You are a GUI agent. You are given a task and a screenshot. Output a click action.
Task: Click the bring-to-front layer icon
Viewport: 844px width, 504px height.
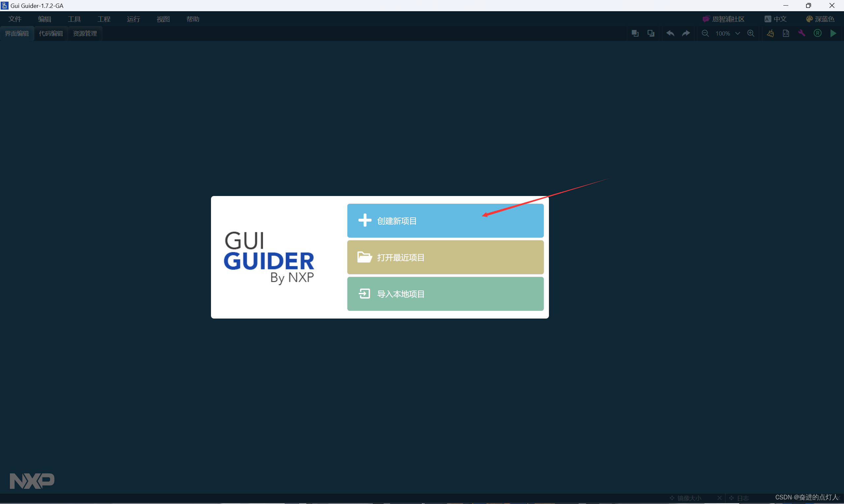635,33
